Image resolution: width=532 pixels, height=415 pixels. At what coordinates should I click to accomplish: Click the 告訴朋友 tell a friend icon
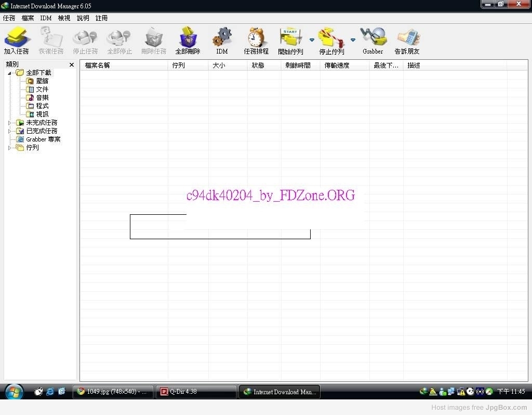pyautogui.click(x=407, y=38)
